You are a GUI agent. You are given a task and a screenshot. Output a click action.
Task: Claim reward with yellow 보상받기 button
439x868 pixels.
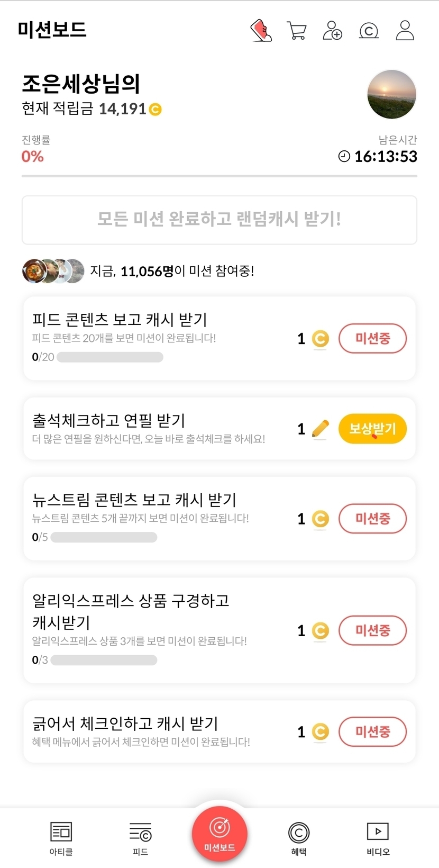[372, 429]
